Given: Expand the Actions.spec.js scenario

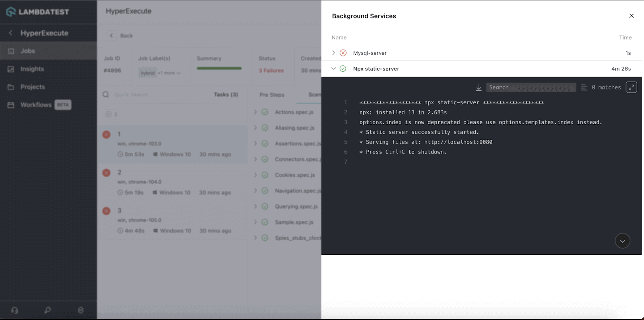Looking at the screenshot, I should pos(255,112).
